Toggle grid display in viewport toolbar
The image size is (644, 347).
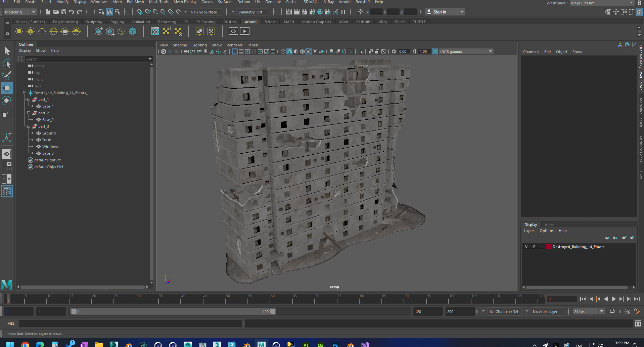[234, 51]
